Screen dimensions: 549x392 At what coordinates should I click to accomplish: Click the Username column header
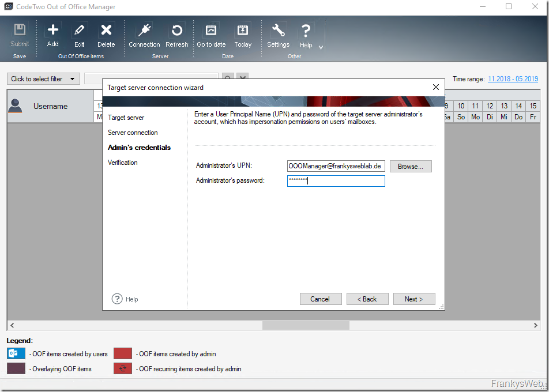[x=50, y=106]
